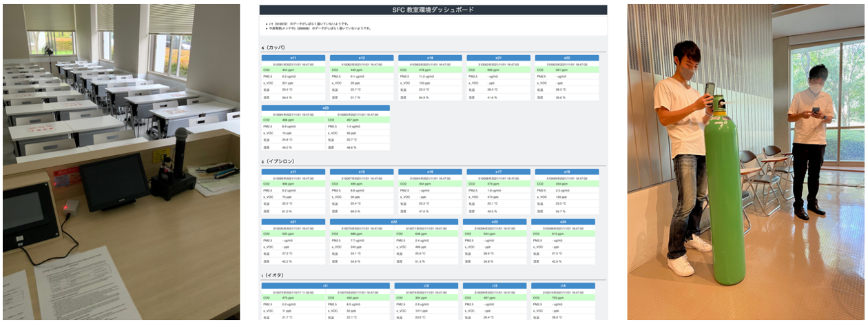
Task: Select the wide ε22 room header
Action: pyautogui.click(x=393, y=222)
